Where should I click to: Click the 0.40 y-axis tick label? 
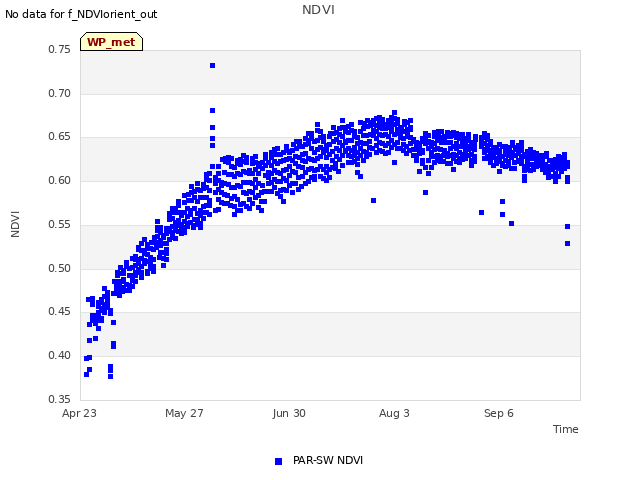(x=59, y=356)
